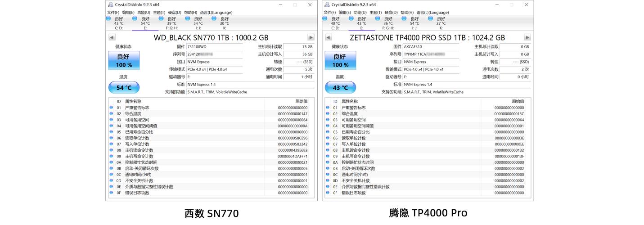Image resolution: width=644 pixels, height=225 pixels.
Task: Click total host writes value 56 GB
Action: (x=298, y=54)
